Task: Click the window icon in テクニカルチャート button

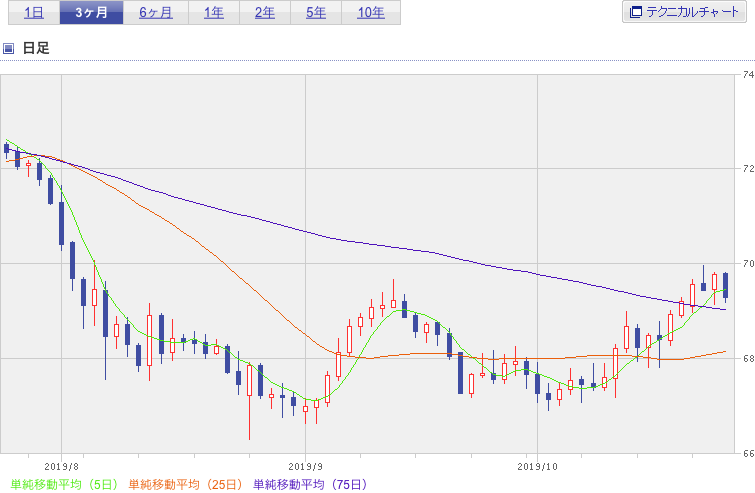Action: 636,12
